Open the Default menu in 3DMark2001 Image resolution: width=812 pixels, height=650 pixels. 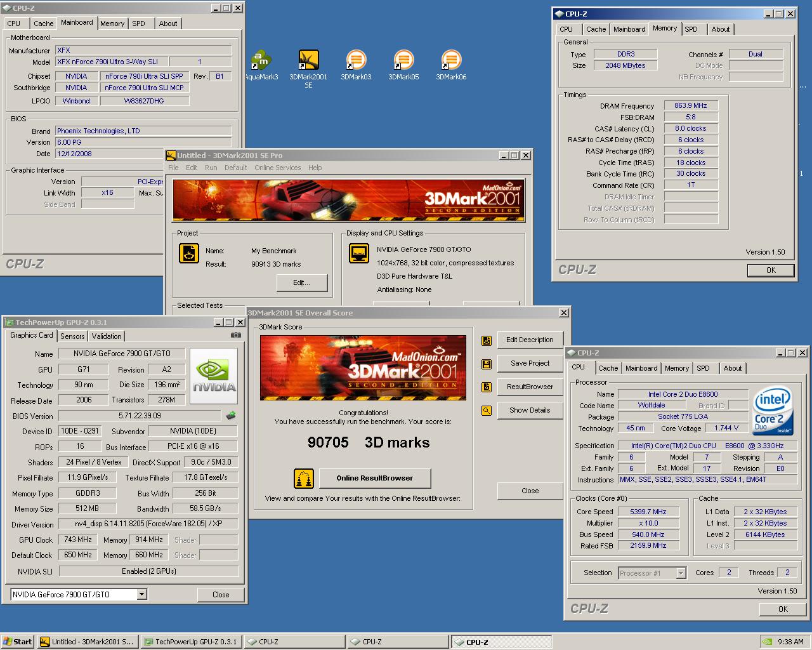pyautogui.click(x=235, y=168)
